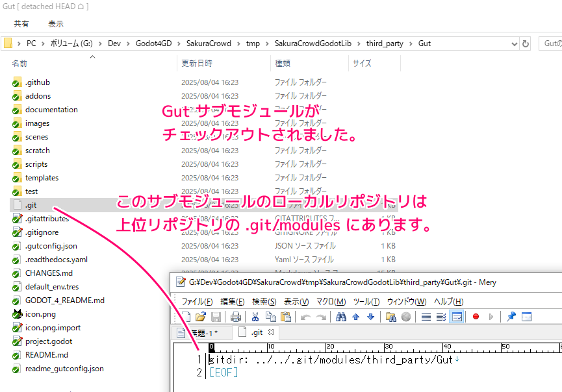The image size is (562, 392).
Task: Click the Find binoculars icon
Action: 341,317
